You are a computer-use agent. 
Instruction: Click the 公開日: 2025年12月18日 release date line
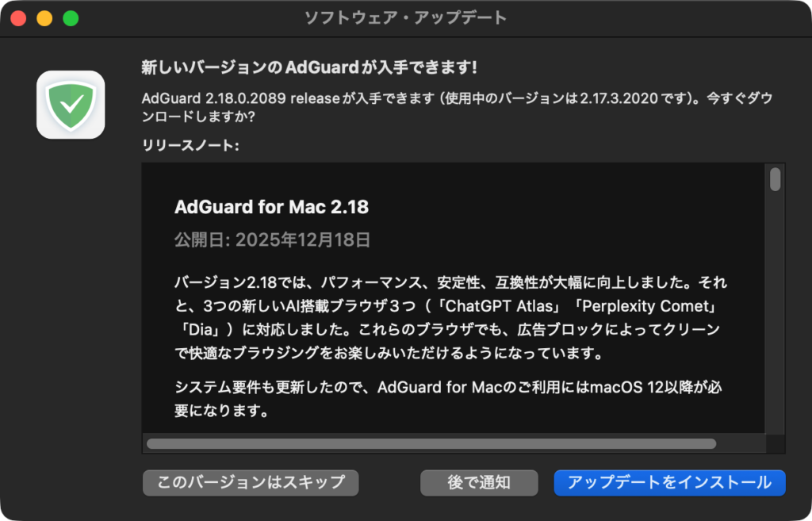click(273, 239)
